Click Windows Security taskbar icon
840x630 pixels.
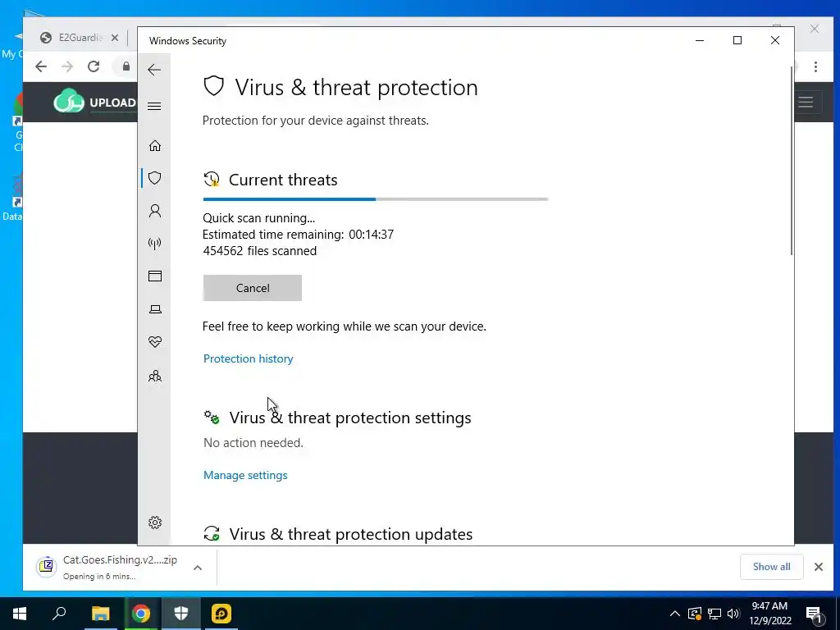(x=181, y=614)
